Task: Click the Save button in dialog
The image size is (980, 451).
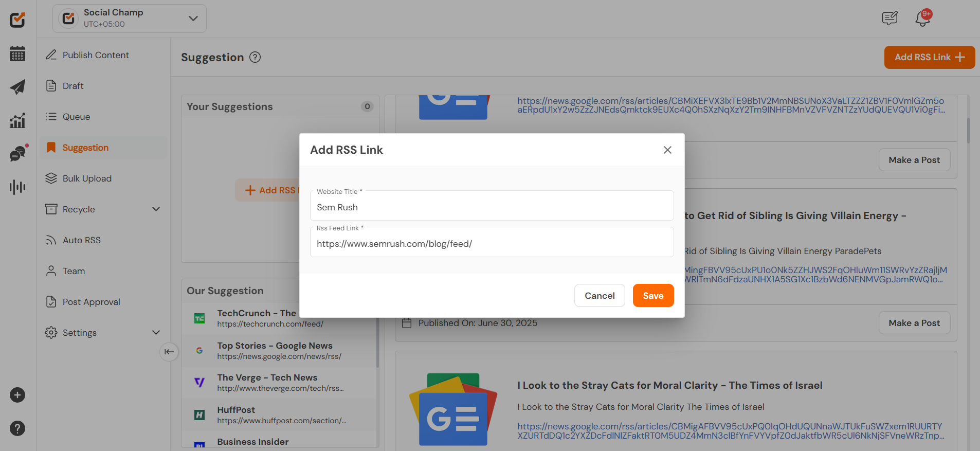Action: click(x=653, y=296)
